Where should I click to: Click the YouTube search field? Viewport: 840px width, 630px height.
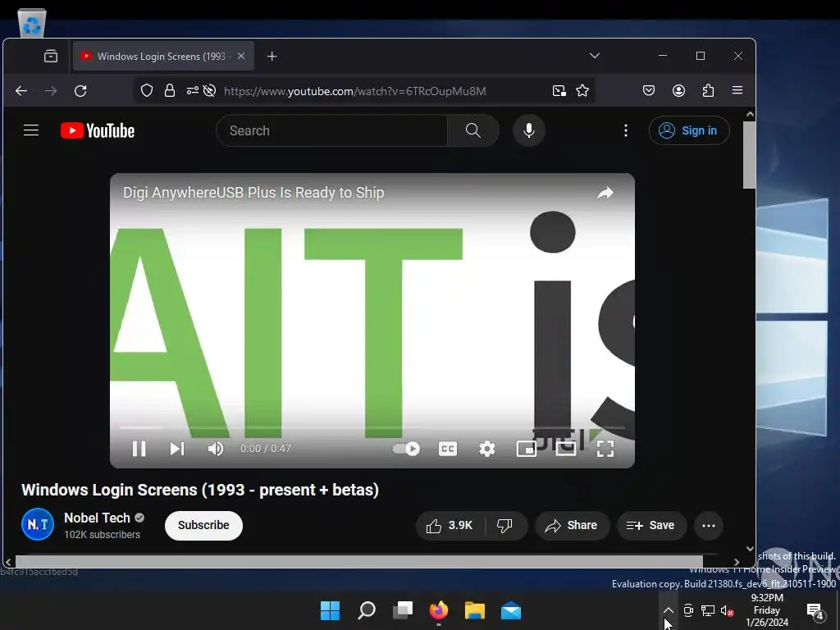[x=331, y=130]
